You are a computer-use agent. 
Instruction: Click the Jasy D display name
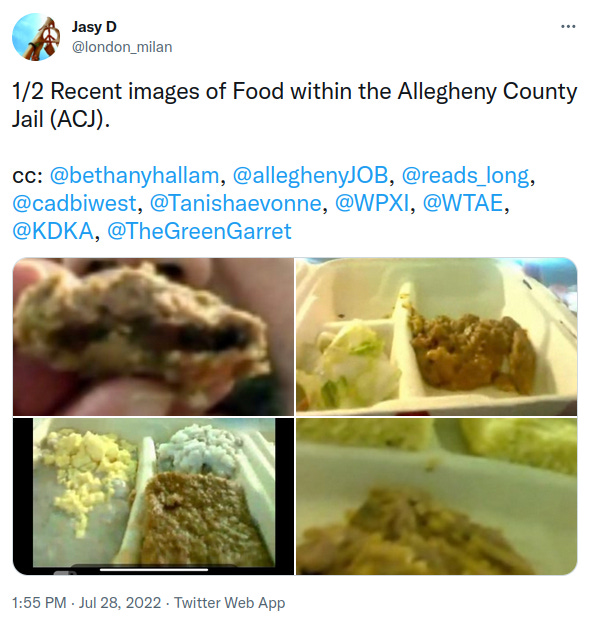point(94,27)
